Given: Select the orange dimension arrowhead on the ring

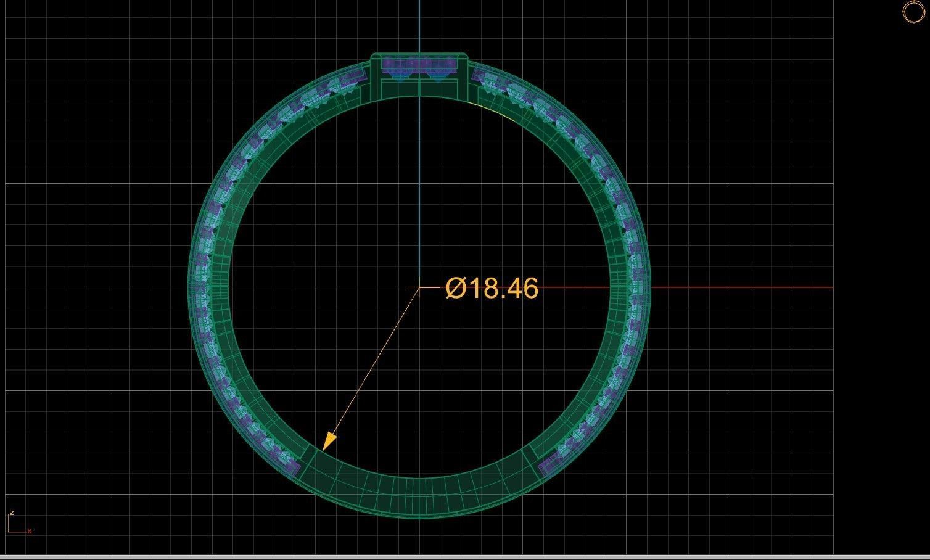Looking at the screenshot, I should point(330,440).
